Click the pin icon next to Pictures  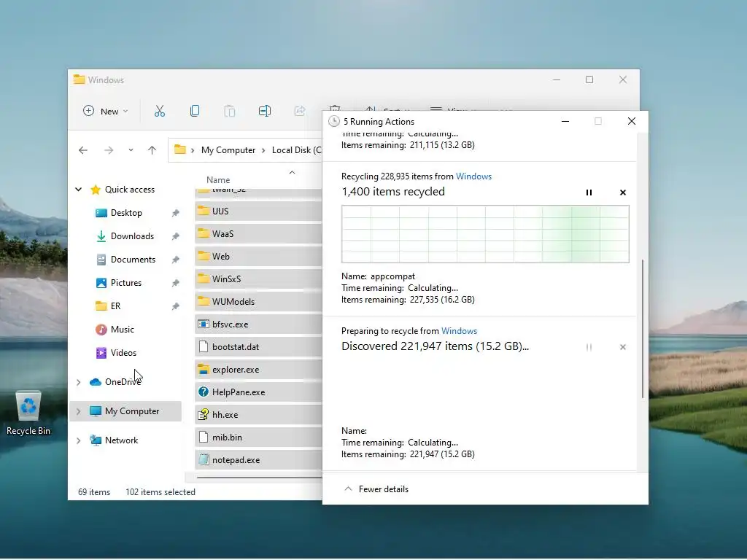[175, 283]
